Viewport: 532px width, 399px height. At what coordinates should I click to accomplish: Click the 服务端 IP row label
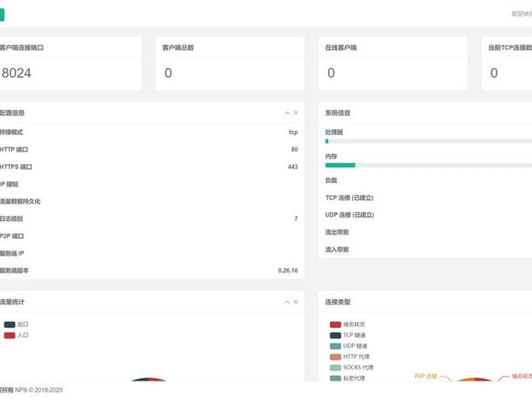(12, 253)
